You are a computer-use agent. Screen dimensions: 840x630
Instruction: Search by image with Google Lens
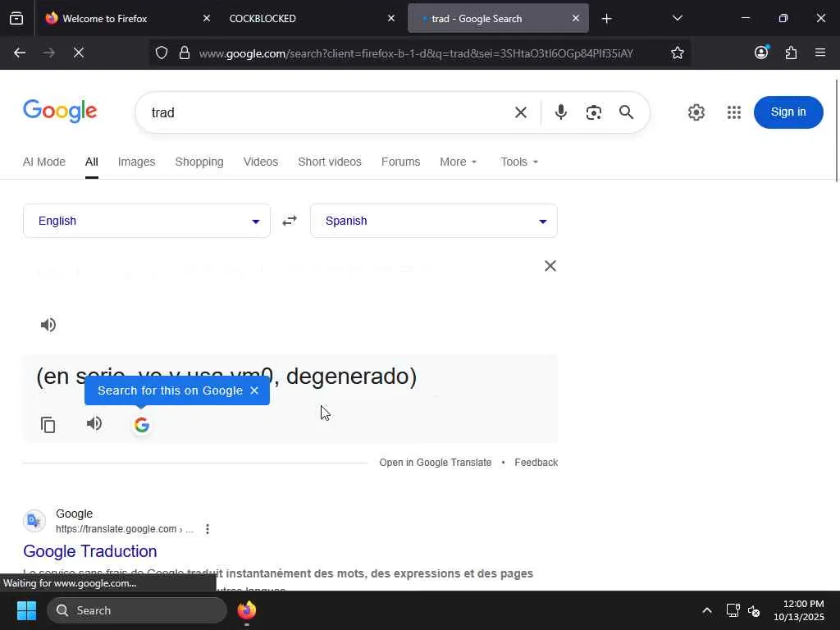pyautogui.click(x=594, y=112)
